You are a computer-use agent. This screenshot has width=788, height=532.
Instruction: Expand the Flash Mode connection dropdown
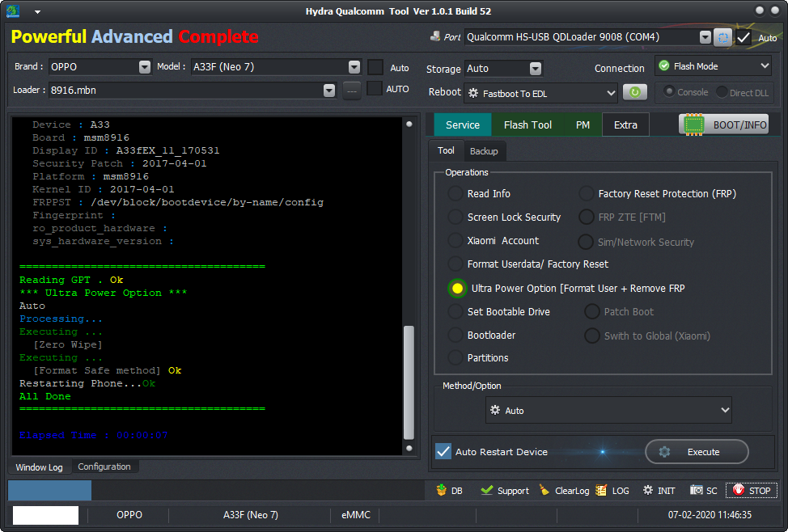point(713,65)
